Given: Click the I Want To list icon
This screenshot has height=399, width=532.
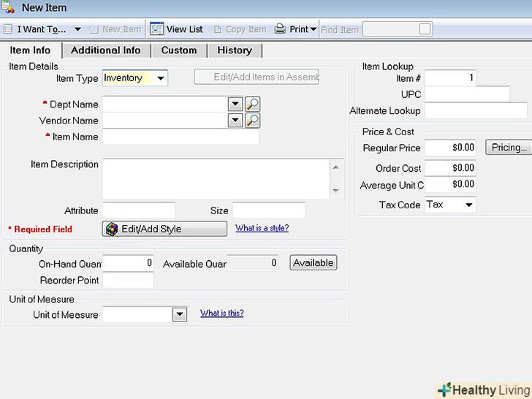Looking at the screenshot, I should (x=7, y=29).
